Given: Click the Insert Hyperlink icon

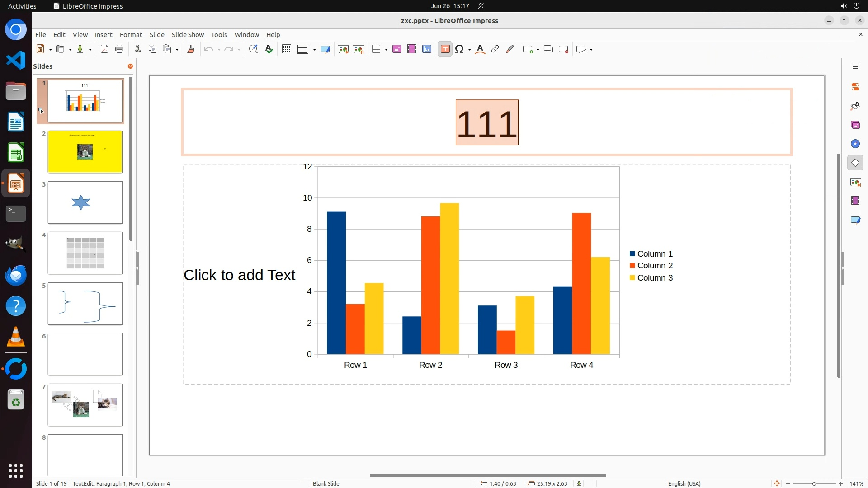Looking at the screenshot, I should pyautogui.click(x=495, y=49).
